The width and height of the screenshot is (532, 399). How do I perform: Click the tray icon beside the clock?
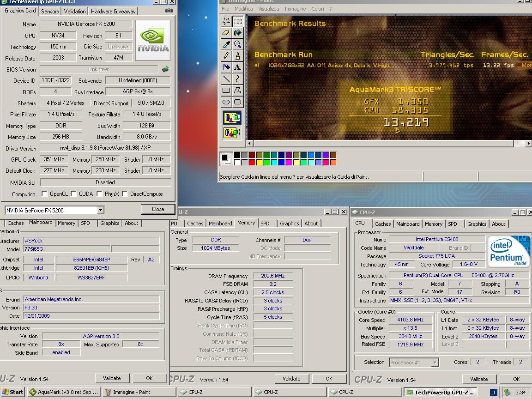[x=507, y=393]
